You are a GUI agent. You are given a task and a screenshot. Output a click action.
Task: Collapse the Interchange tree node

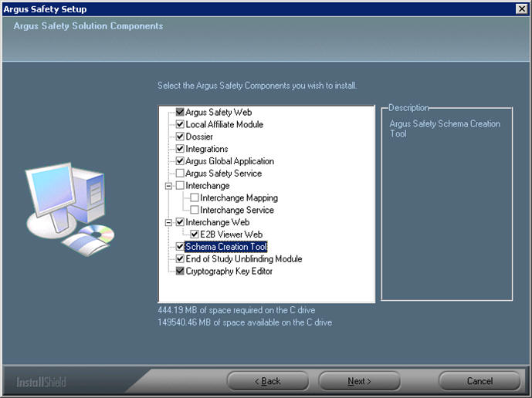click(168, 186)
